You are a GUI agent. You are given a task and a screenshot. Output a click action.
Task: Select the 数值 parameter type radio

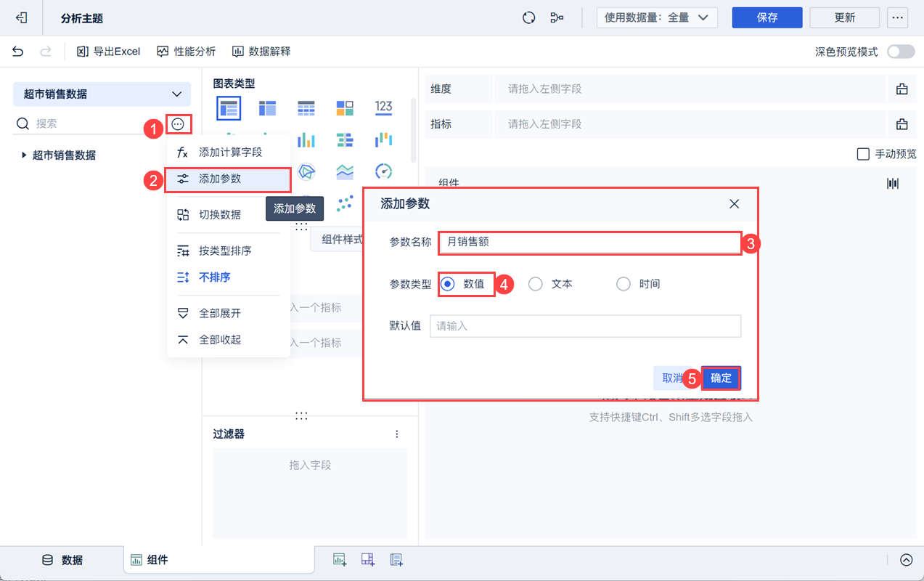point(448,284)
